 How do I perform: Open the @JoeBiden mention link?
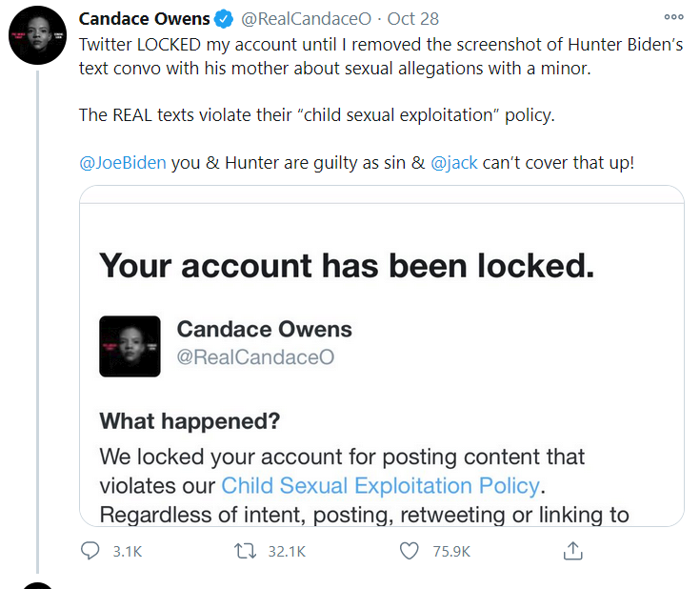[x=122, y=163]
